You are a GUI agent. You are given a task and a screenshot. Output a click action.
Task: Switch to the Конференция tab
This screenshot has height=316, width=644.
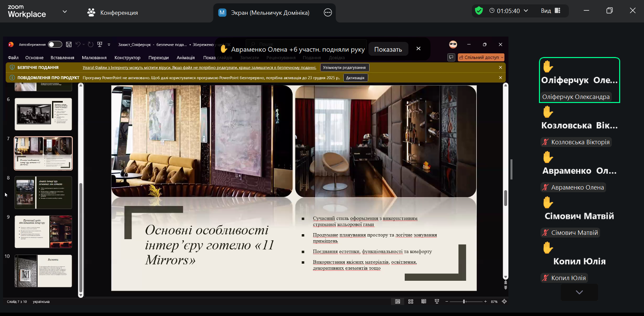click(113, 13)
